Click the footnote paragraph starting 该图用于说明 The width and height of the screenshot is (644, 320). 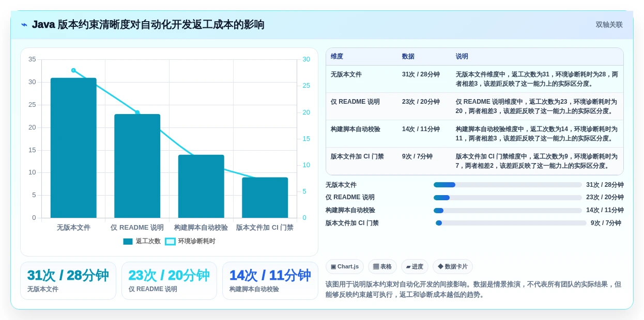473,290
